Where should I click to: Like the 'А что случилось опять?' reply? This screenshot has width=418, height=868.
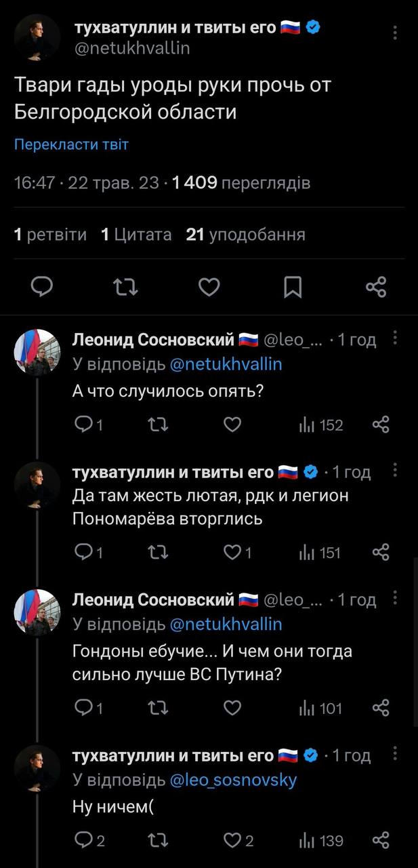click(x=232, y=425)
